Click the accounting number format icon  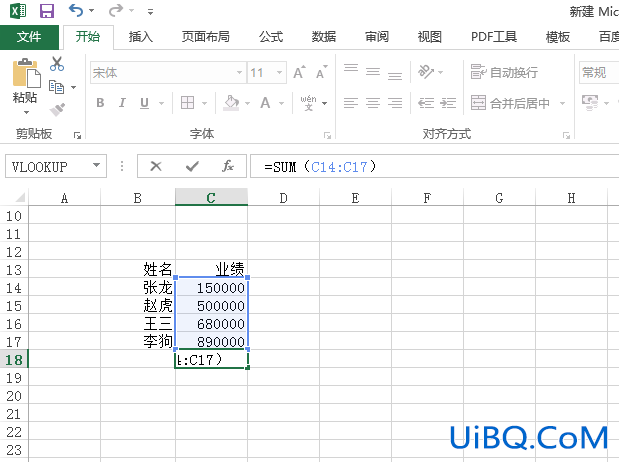pyautogui.click(x=590, y=103)
